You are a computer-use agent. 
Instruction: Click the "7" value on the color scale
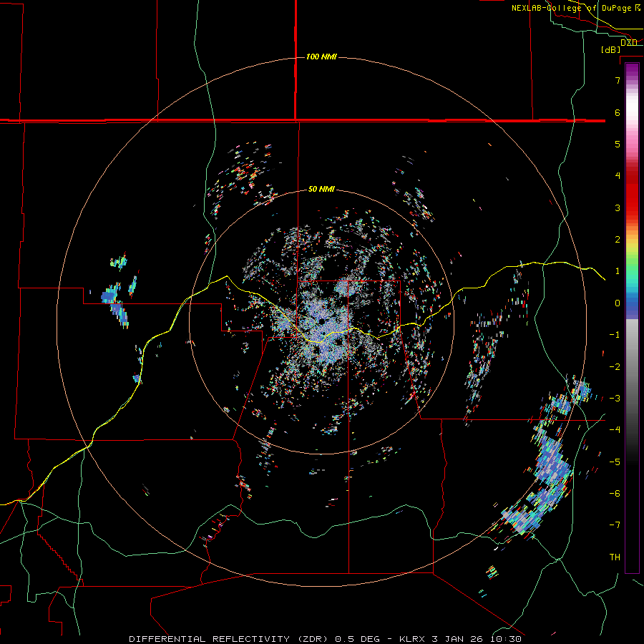618,80
